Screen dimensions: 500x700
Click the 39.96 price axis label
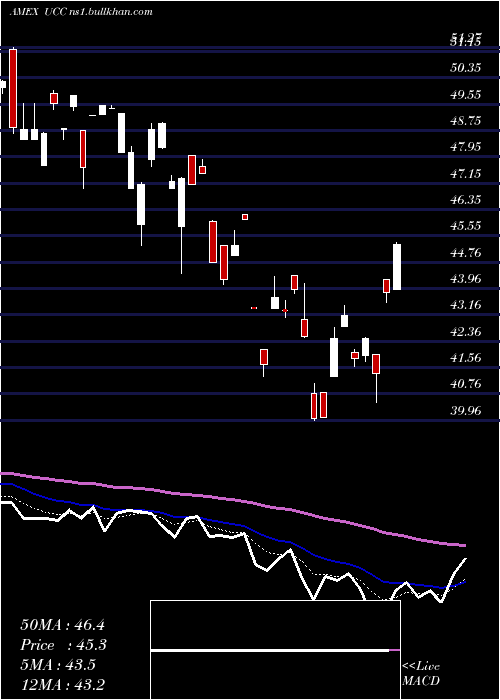[x=466, y=410]
